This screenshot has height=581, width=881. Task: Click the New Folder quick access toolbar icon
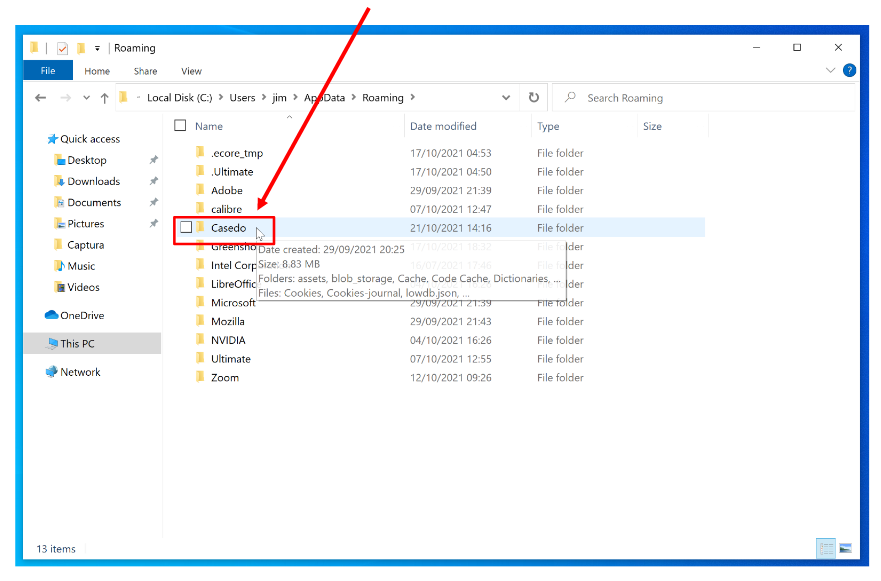(81, 48)
